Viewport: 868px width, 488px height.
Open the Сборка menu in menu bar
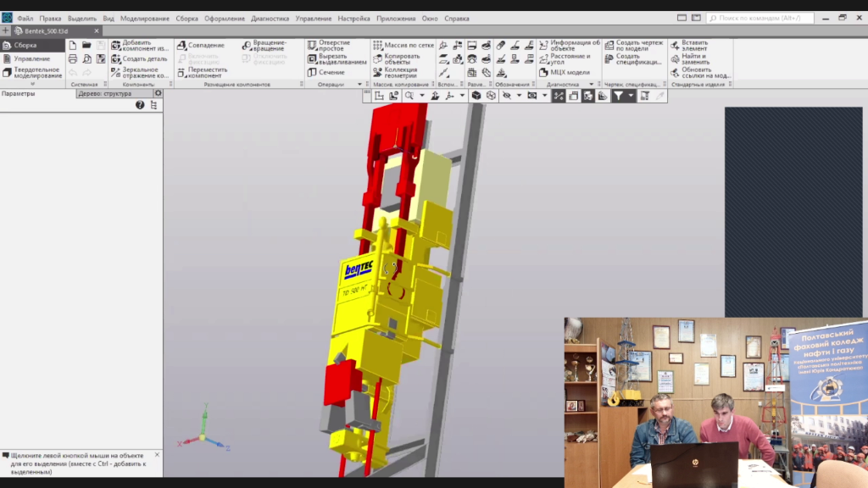186,19
